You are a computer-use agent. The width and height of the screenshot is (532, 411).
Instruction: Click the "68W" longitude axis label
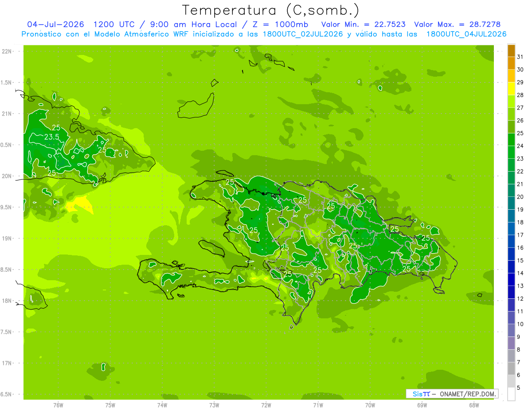pyautogui.click(x=474, y=405)
